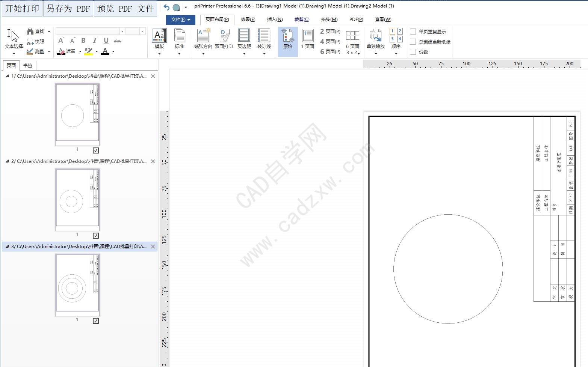Click 双面打印 duplex printing
The width and height of the screenshot is (588, 367).
pyautogui.click(x=224, y=39)
